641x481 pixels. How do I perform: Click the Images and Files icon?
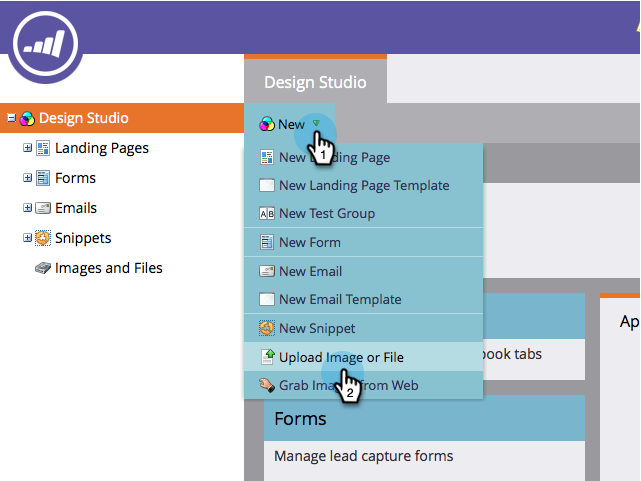tap(43, 268)
